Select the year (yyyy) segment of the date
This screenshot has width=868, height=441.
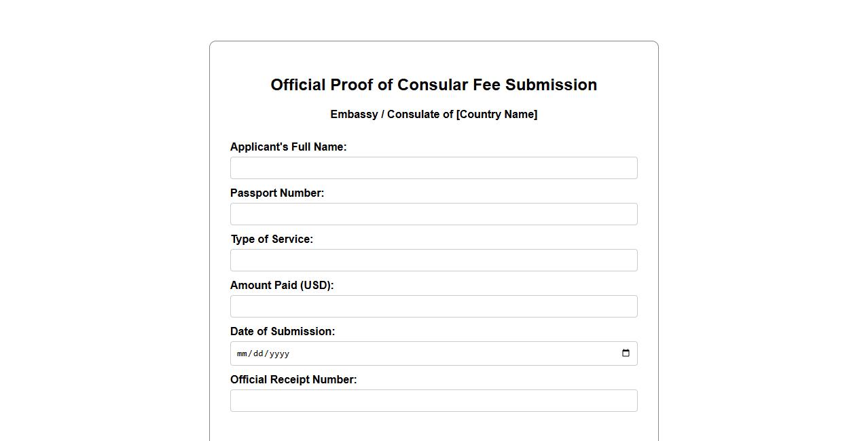(x=279, y=353)
